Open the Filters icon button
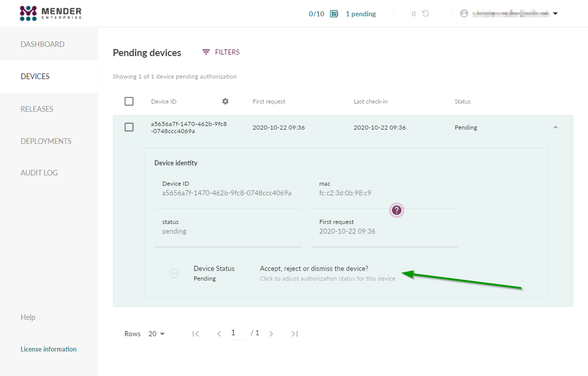Viewport: 588px width, 376px height. click(x=206, y=52)
